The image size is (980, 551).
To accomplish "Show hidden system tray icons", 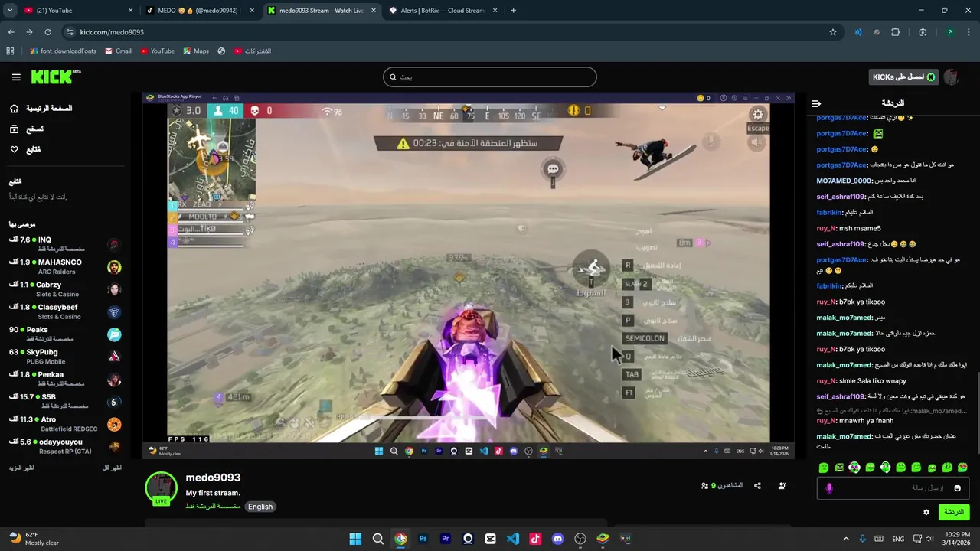I will pos(846,539).
